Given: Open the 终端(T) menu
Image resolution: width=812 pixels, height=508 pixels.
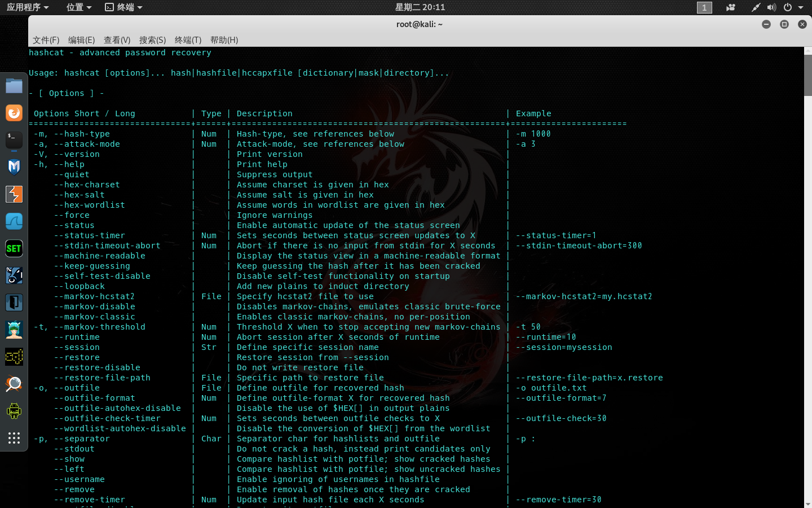Looking at the screenshot, I should [188, 40].
